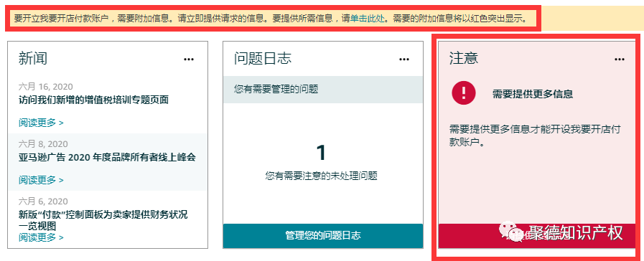Click the unresolved issues count 1

pos(321,153)
